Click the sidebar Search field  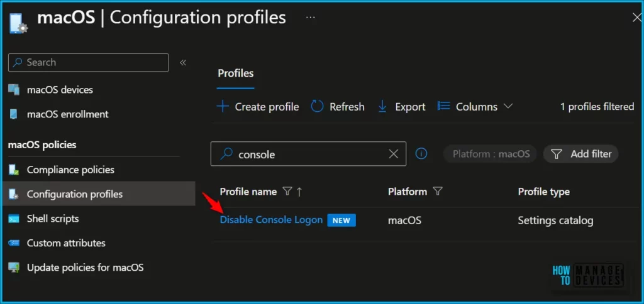click(x=88, y=63)
